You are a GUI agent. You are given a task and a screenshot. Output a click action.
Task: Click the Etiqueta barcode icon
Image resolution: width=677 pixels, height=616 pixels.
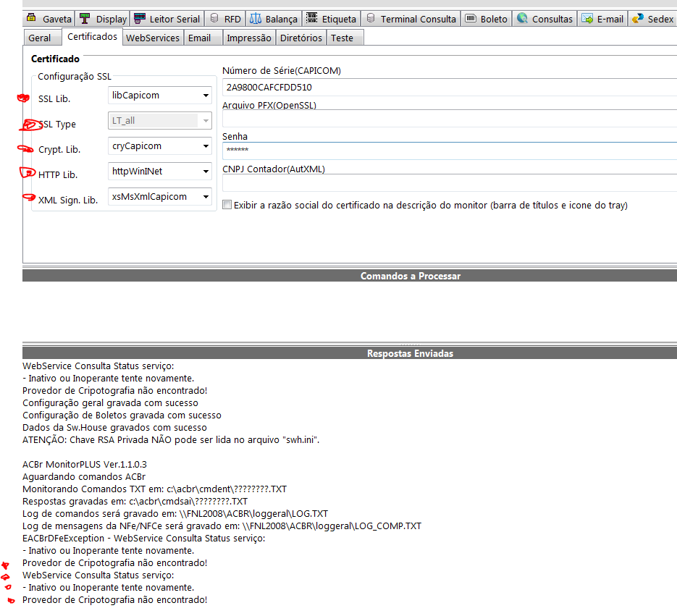pos(312,19)
